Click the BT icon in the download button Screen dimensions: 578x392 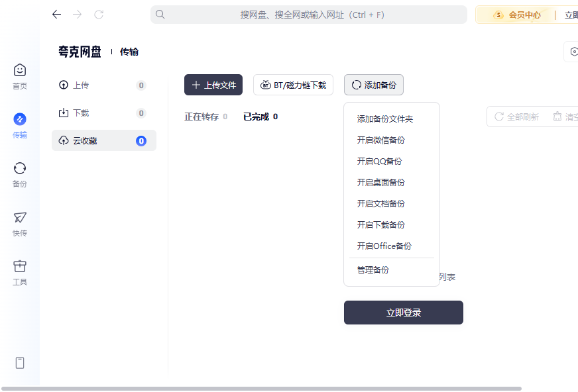point(265,85)
